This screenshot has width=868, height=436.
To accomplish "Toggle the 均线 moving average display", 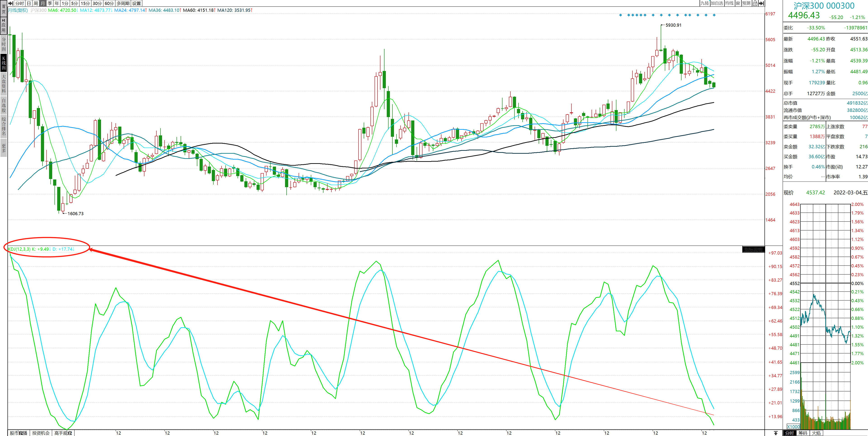I will click(729, 3).
